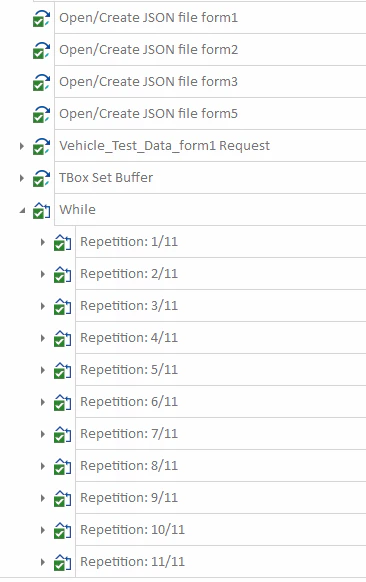The width and height of the screenshot is (366, 582).
Task: Expand Repetition: 3/11 arrow
Action: coord(43,306)
